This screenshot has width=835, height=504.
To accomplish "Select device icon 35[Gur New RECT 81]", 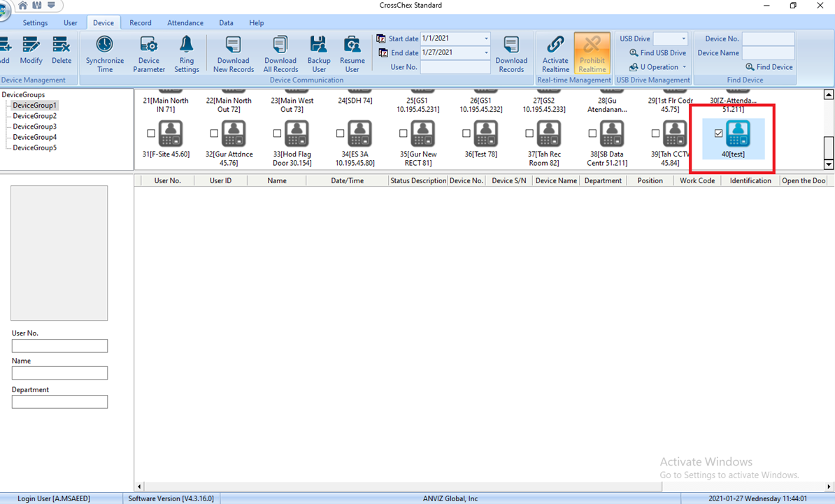I will [x=423, y=134].
